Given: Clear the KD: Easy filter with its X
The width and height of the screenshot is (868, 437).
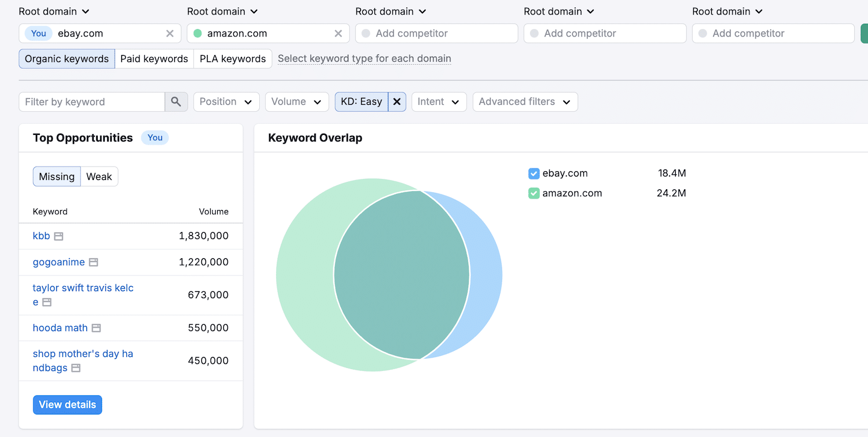Looking at the screenshot, I should point(397,101).
